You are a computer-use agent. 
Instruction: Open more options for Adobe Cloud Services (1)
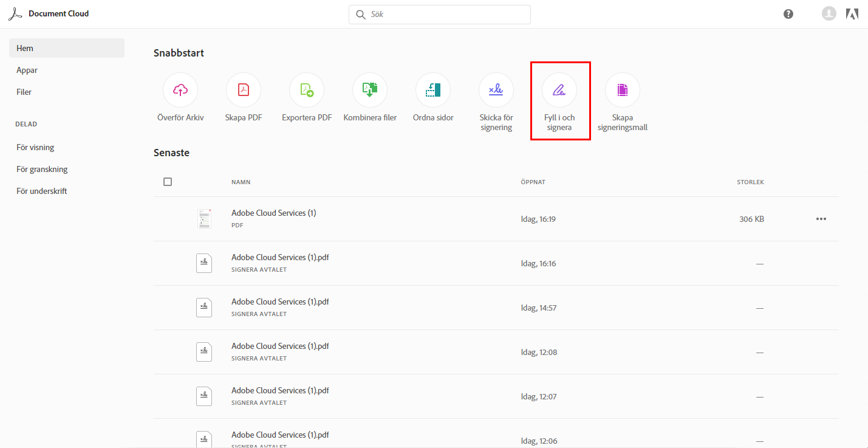click(x=821, y=219)
